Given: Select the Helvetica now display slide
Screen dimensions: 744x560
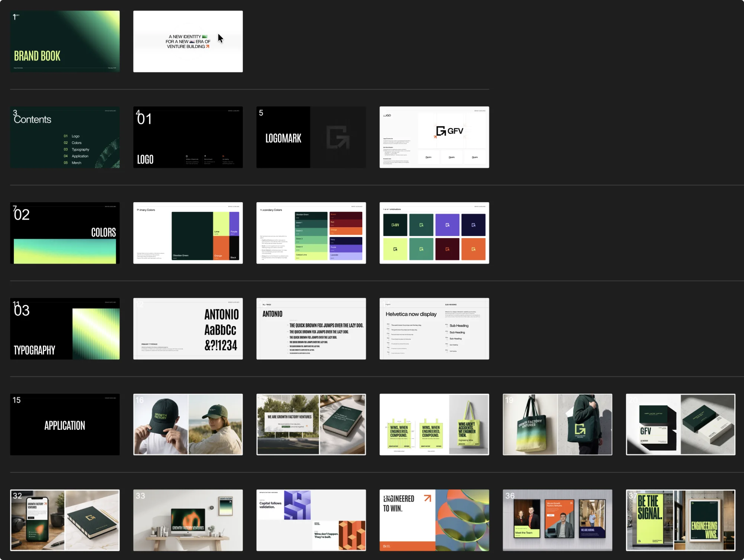Looking at the screenshot, I should pos(434,329).
